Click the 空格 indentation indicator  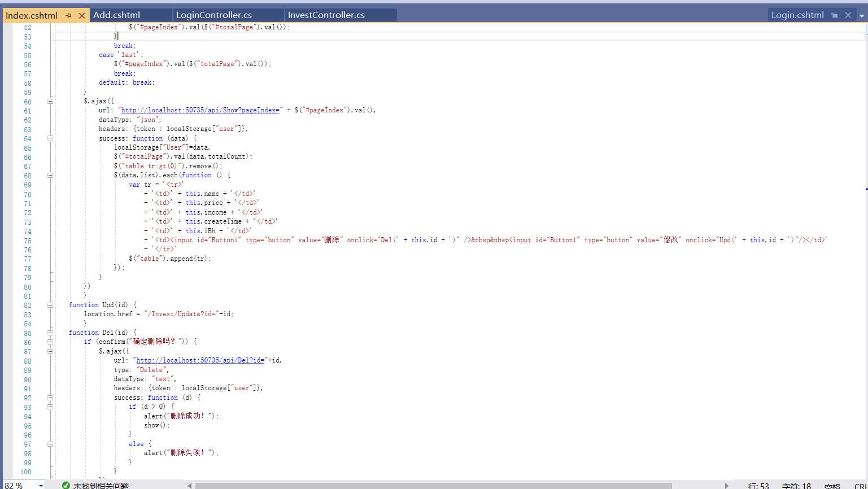[x=832, y=486]
